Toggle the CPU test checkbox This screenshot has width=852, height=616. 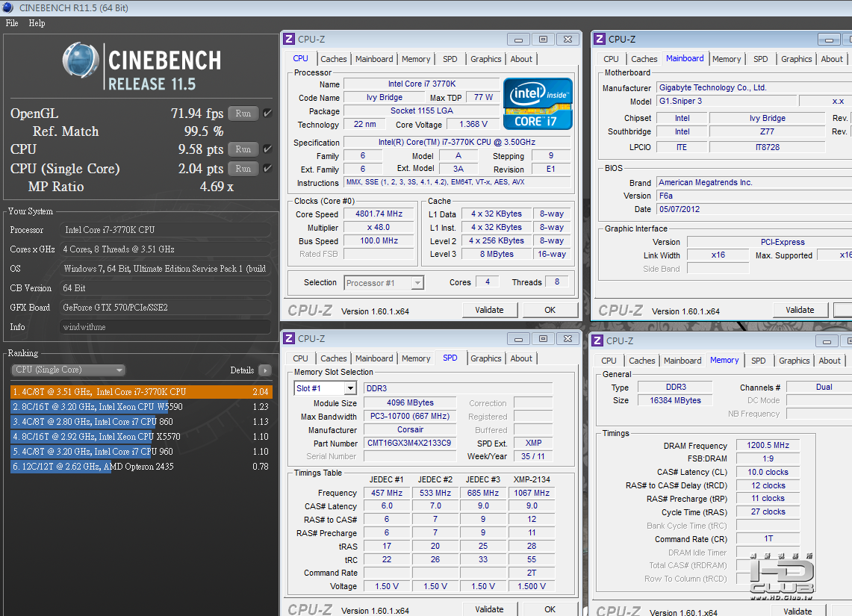click(x=267, y=149)
